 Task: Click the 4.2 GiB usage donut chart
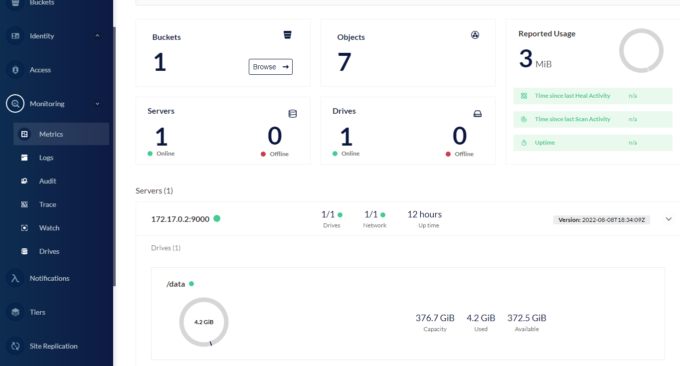(x=204, y=322)
